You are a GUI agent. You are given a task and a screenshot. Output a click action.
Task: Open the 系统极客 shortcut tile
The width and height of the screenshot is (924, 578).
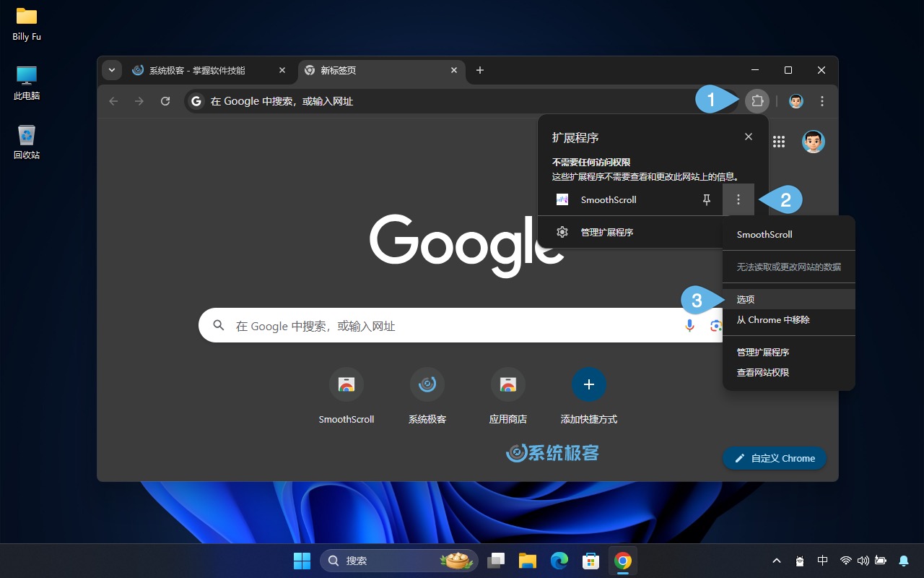pos(427,395)
